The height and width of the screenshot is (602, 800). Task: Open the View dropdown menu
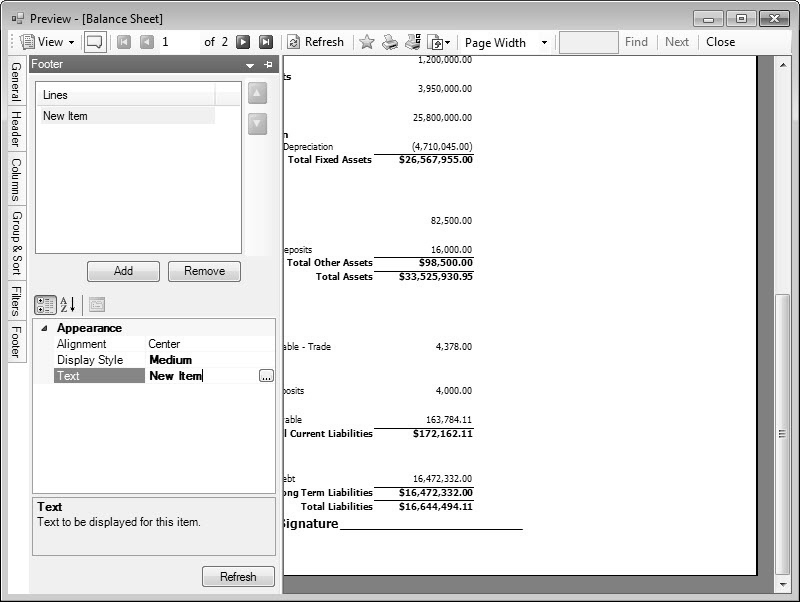[48, 42]
